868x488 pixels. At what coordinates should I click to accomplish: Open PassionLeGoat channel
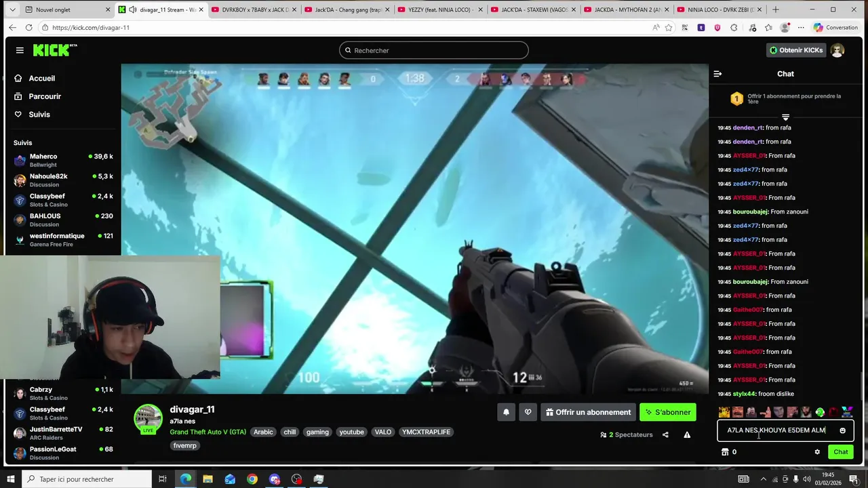coord(63,453)
